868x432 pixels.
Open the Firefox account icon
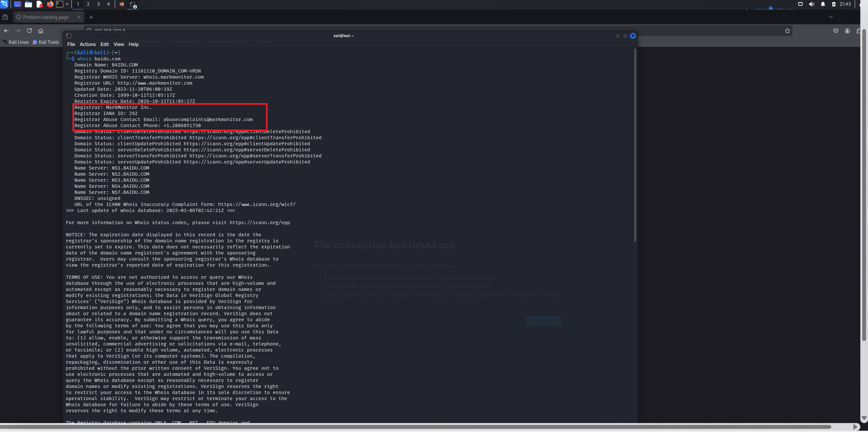click(x=847, y=31)
